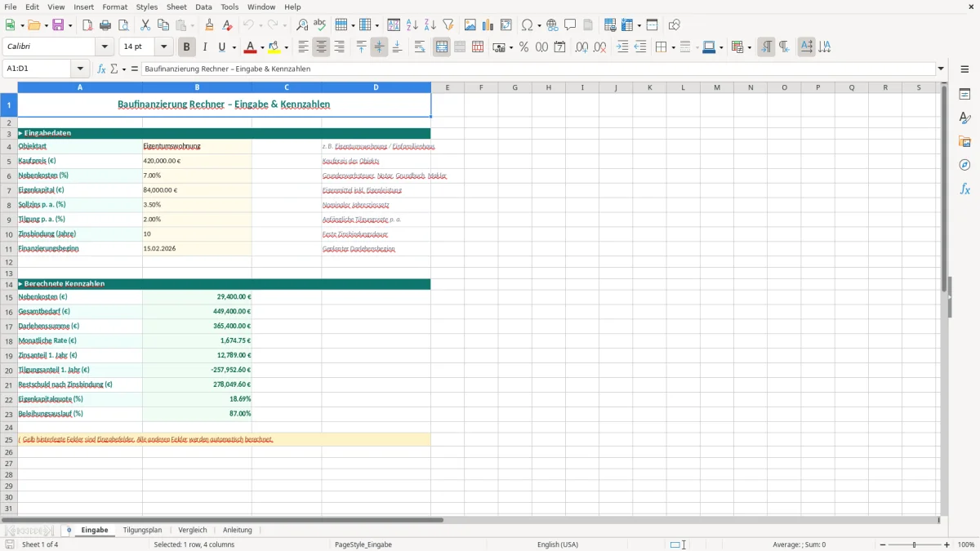Click English (USA) language in status bar

coord(558,544)
